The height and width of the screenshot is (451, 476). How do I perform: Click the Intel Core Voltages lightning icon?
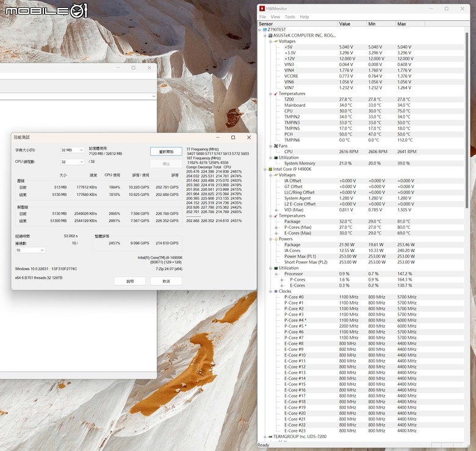276,175
